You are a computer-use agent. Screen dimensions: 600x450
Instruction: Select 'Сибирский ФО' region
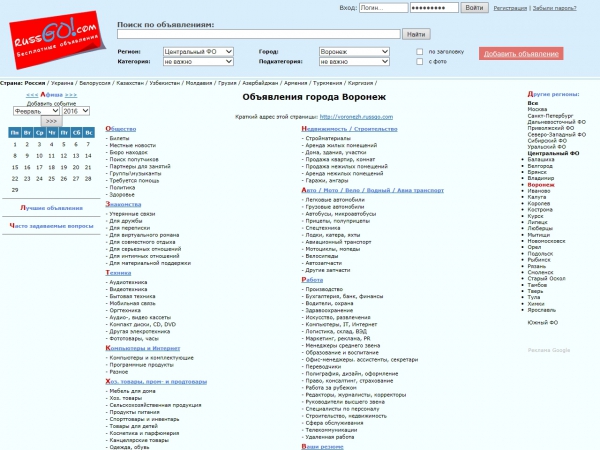[x=547, y=141]
